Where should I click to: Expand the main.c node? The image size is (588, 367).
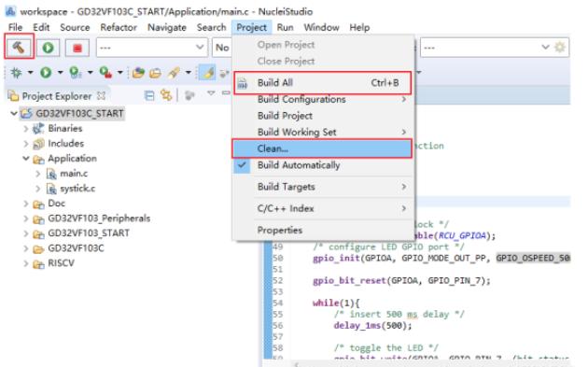pos(37,174)
